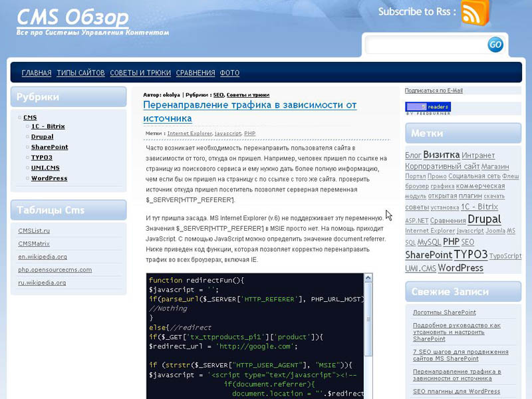Open the СОВЕТЫ И ТРЮКИ menu item

[140, 73]
